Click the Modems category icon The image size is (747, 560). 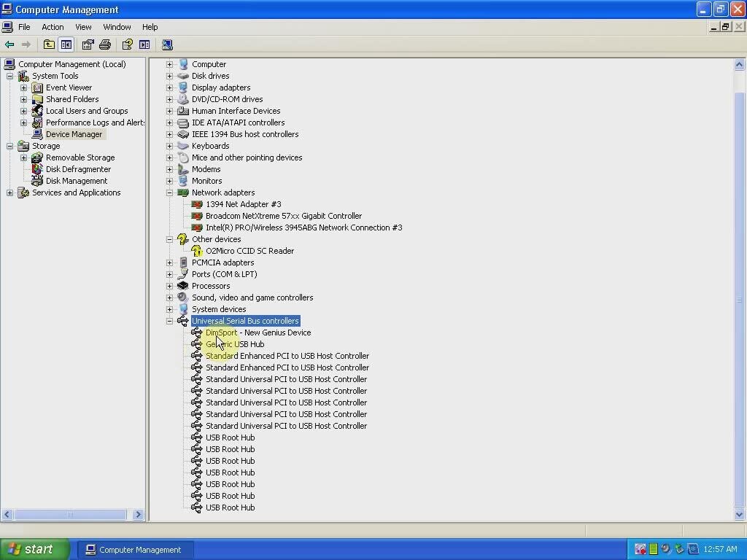tap(182, 169)
